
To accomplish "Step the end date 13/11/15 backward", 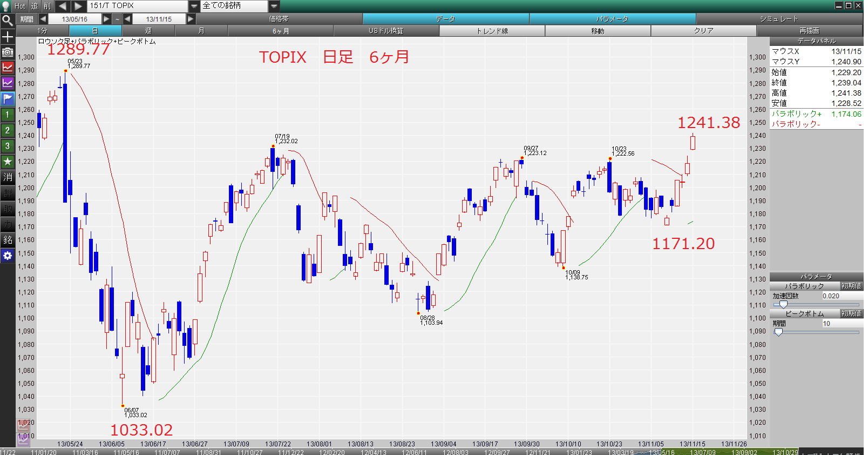I will coord(127,19).
